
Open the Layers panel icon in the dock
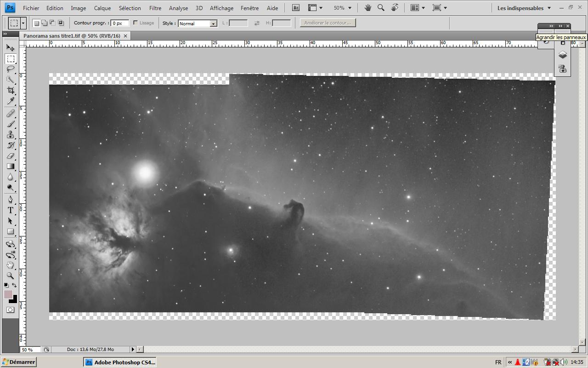coord(562,55)
